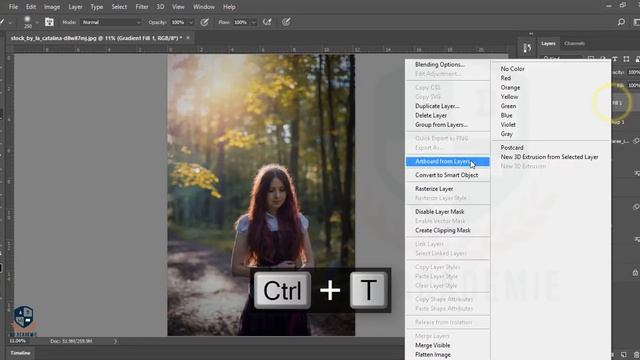Open the Window menu

[204, 7]
